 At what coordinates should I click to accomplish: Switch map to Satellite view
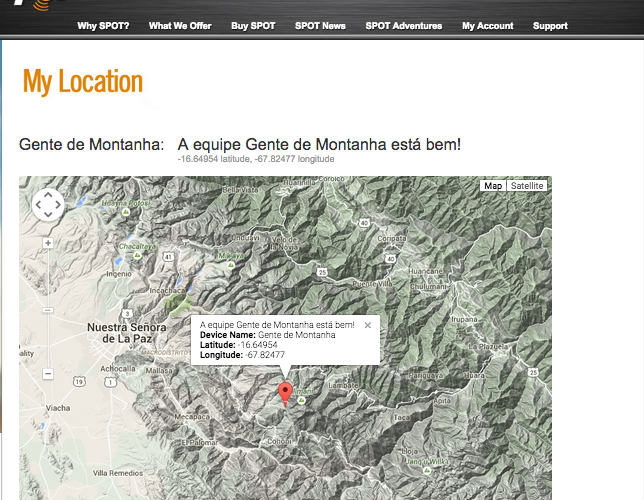click(527, 186)
